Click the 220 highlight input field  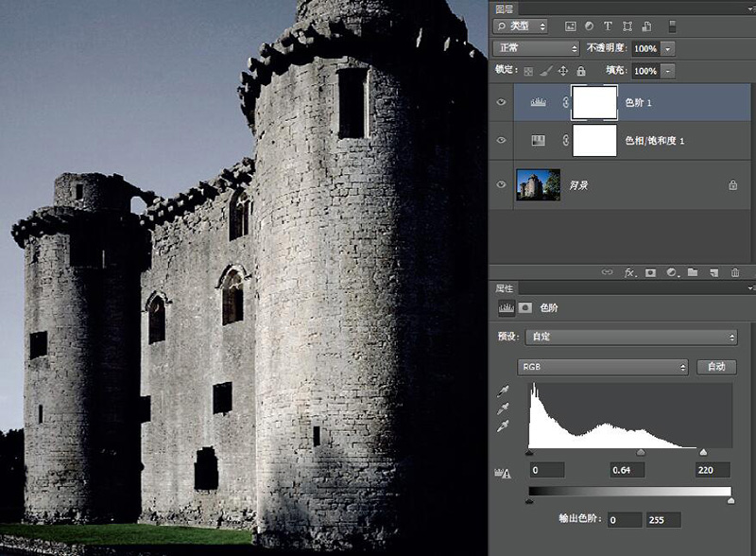tap(712, 470)
